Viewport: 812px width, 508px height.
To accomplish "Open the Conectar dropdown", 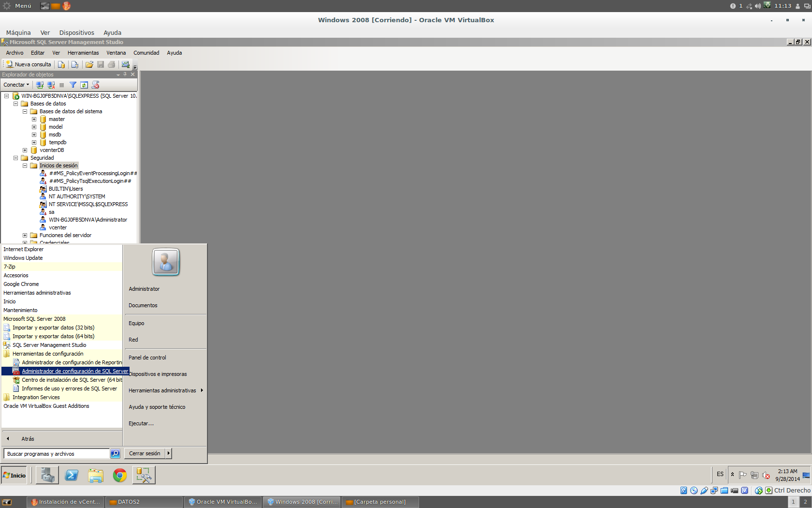I will tap(16, 85).
